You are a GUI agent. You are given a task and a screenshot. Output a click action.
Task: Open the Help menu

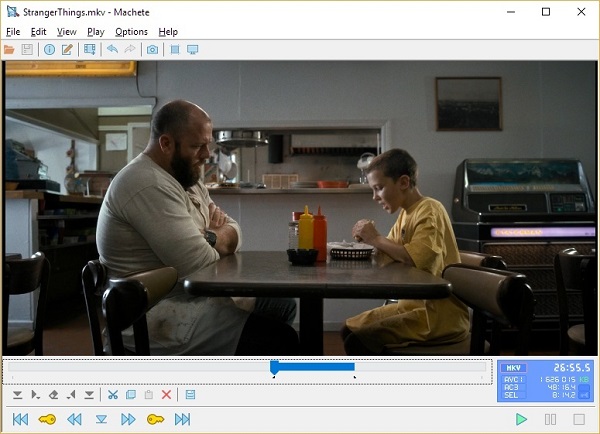[x=168, y=32]
